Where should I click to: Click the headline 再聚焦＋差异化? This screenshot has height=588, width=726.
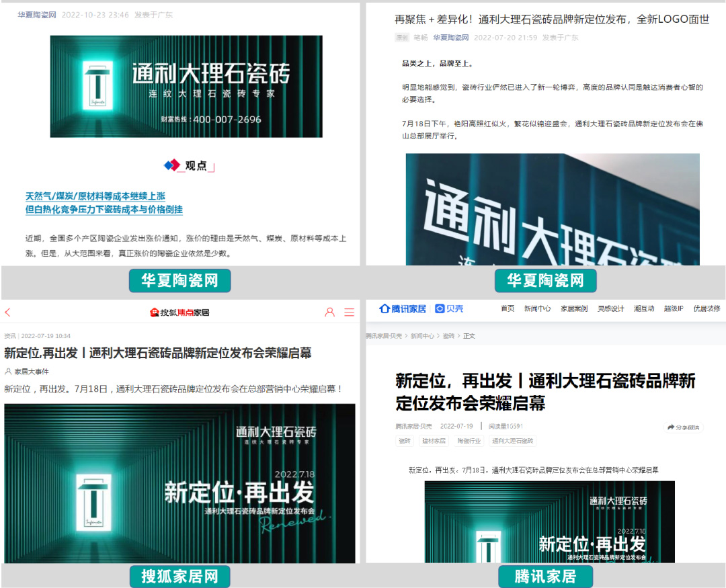[552, 19]
